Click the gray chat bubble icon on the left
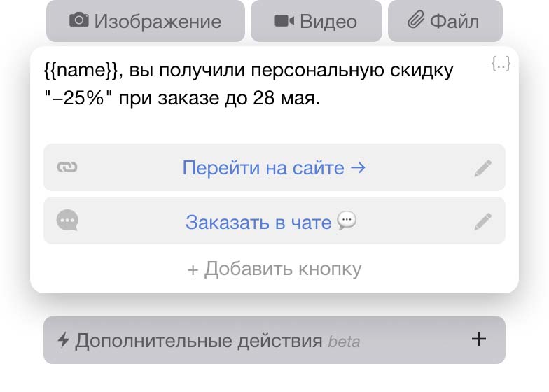Screen dimensions: 549x392 click(67, 221)
